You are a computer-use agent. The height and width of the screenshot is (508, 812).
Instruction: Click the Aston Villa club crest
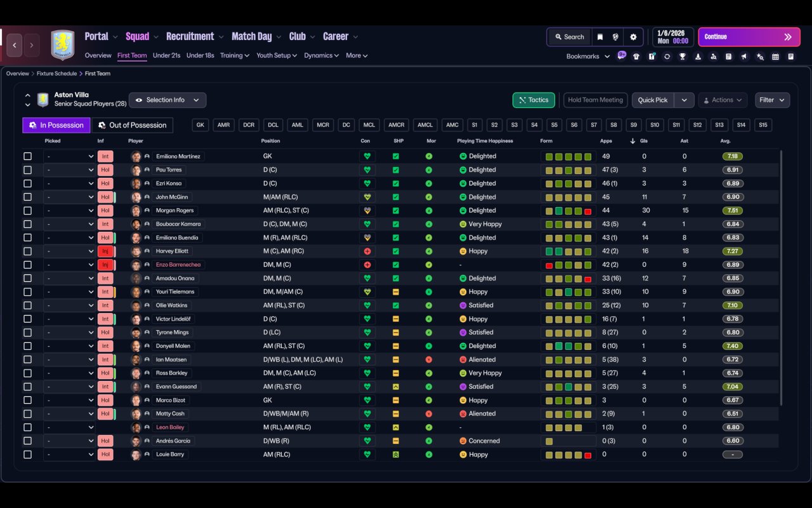tap(62, 45)
